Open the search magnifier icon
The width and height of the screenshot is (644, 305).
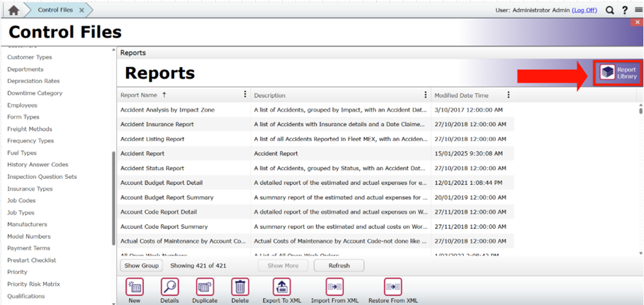pos(610,10)
